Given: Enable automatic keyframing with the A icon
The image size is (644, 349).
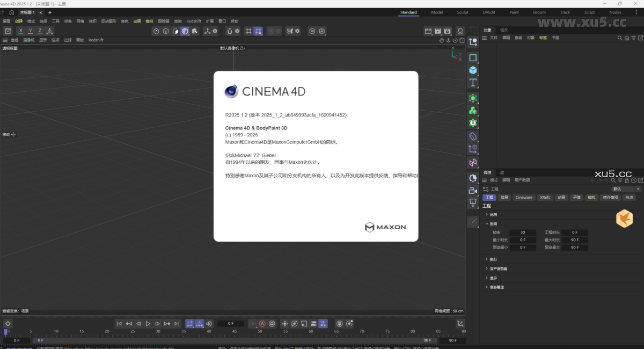Looking at the screenshot, I should pos(261,323).
